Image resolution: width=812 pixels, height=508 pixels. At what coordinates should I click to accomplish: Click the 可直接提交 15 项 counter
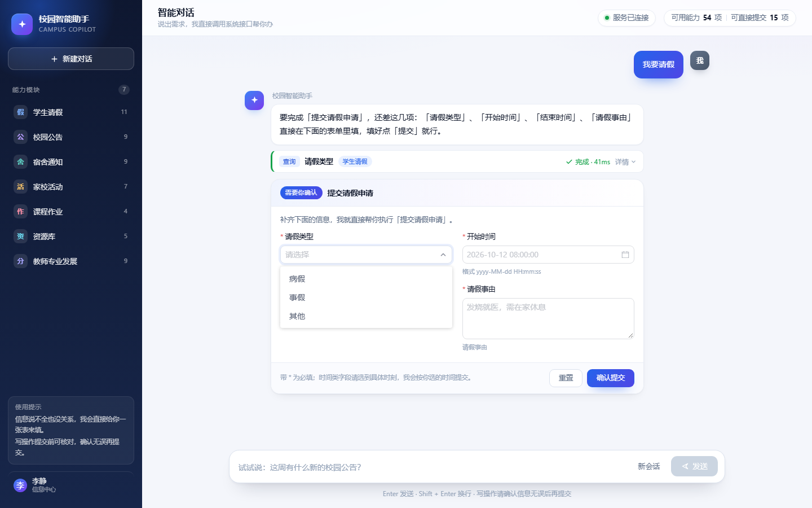pyautogui.click(x=760, y=17)
